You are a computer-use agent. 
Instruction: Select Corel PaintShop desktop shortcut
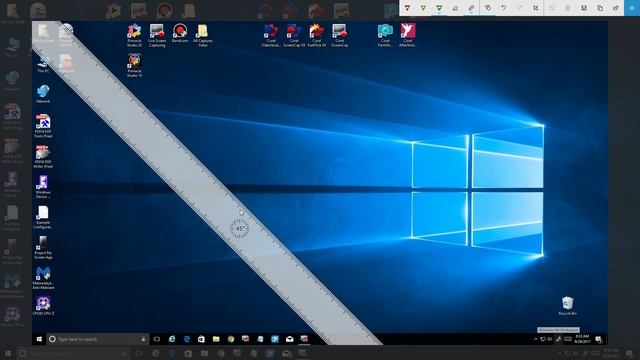[385, 35]
